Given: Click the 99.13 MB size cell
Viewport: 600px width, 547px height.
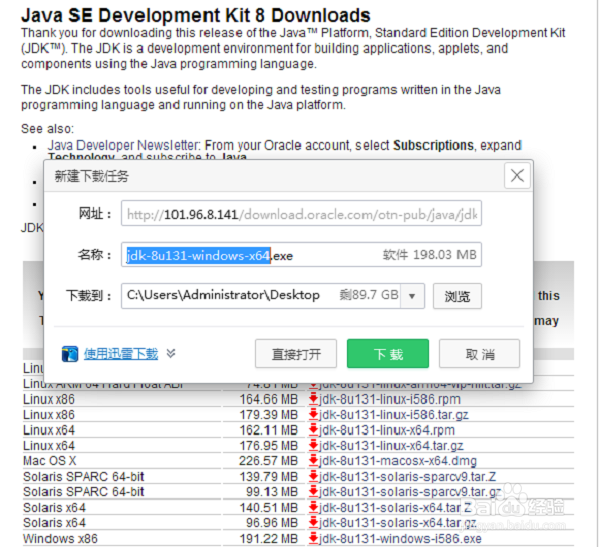Looking at the screenshot, I should click(x=272, y=492).
